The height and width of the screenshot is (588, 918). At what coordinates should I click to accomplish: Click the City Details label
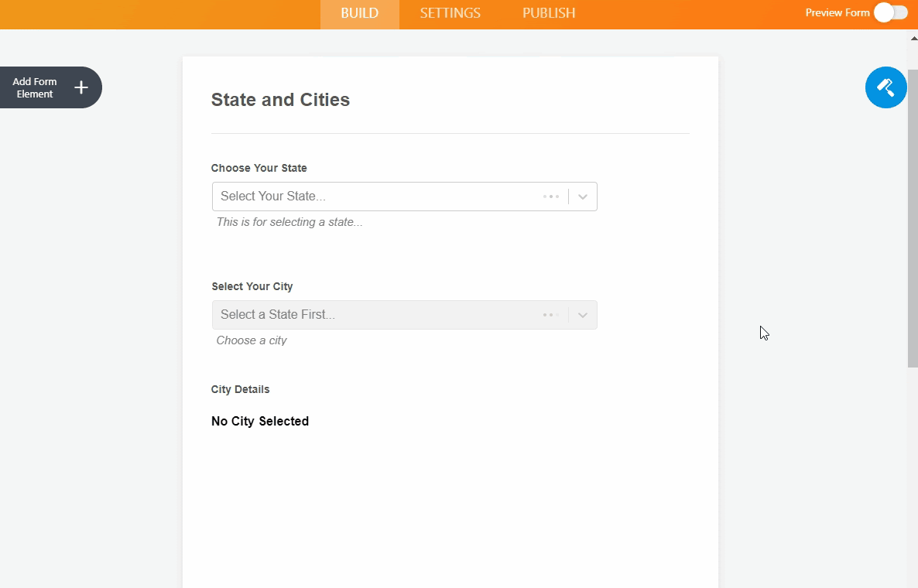[240, 389]
